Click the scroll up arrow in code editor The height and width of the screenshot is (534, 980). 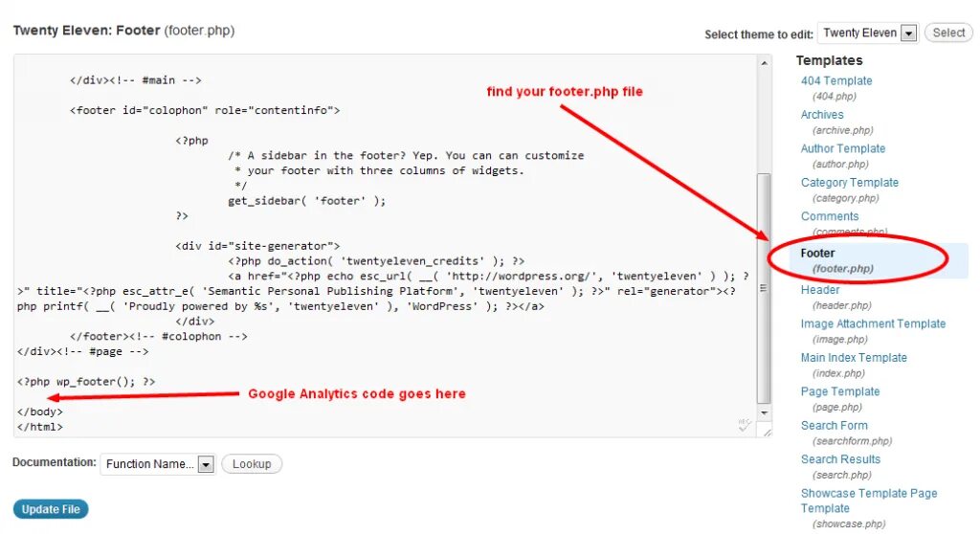[x=764, y=63]
